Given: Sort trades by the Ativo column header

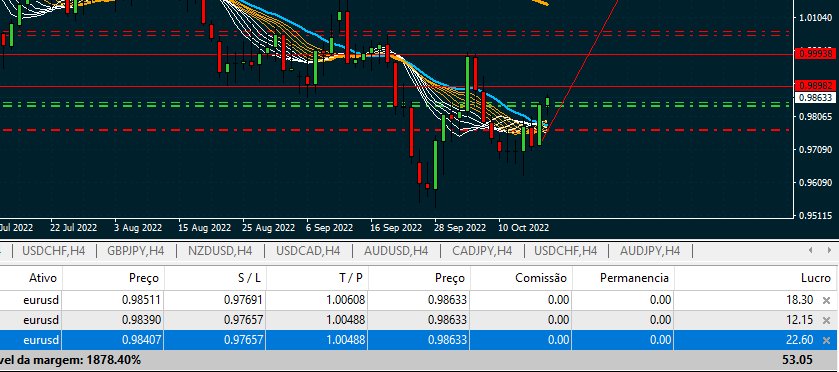Looking at the screenshot, I should [x=43, y=278].
